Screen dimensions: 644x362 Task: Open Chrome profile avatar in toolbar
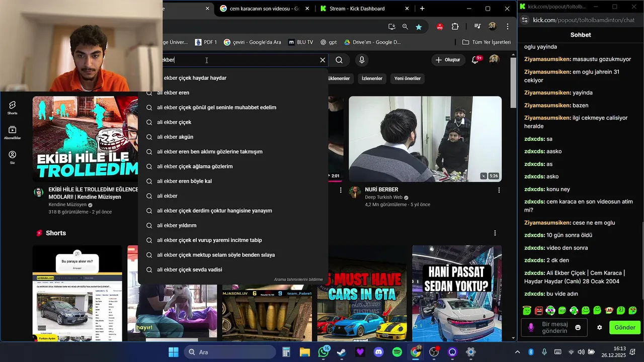point(492,27)
